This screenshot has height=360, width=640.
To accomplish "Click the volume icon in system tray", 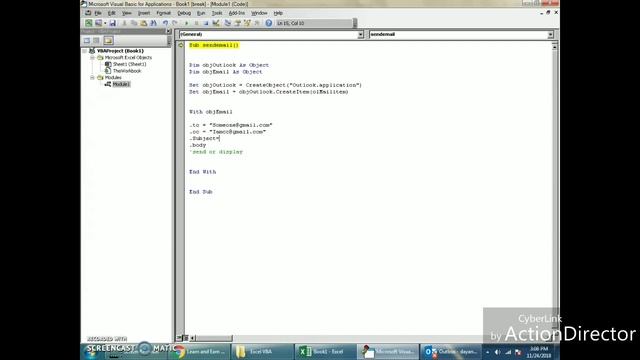I will [x=497, y=352].
